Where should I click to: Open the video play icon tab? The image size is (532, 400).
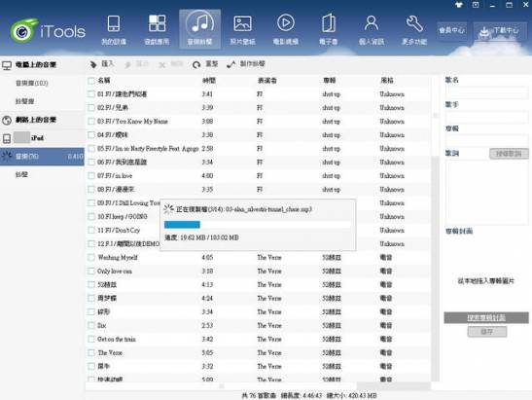[286, 23]
